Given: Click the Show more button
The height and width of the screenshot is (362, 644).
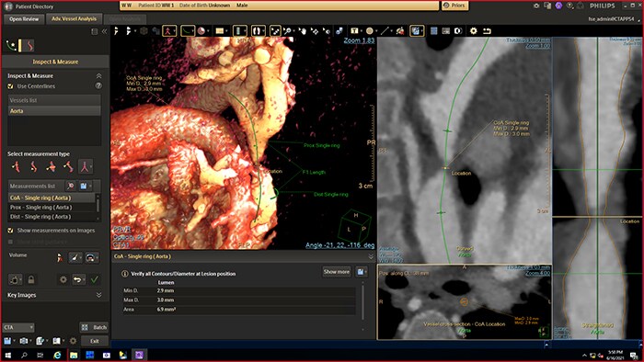Looking at the screenshot, I should pos(337,272).
